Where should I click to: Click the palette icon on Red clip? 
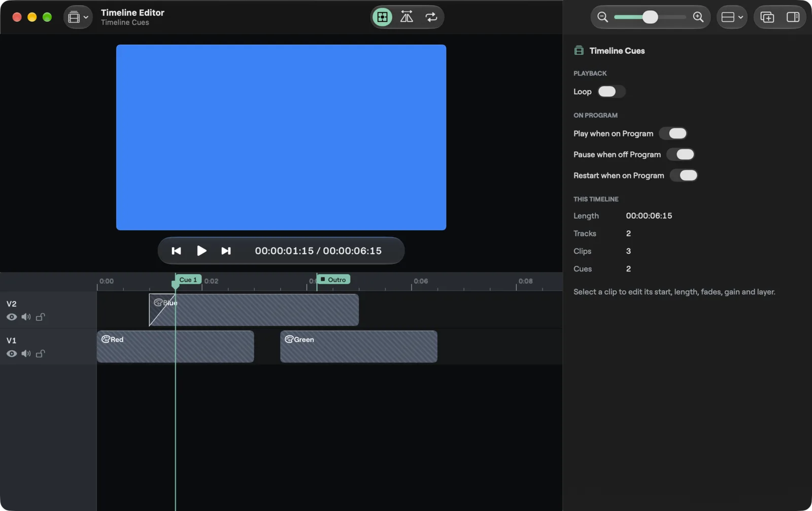[106, 339]
